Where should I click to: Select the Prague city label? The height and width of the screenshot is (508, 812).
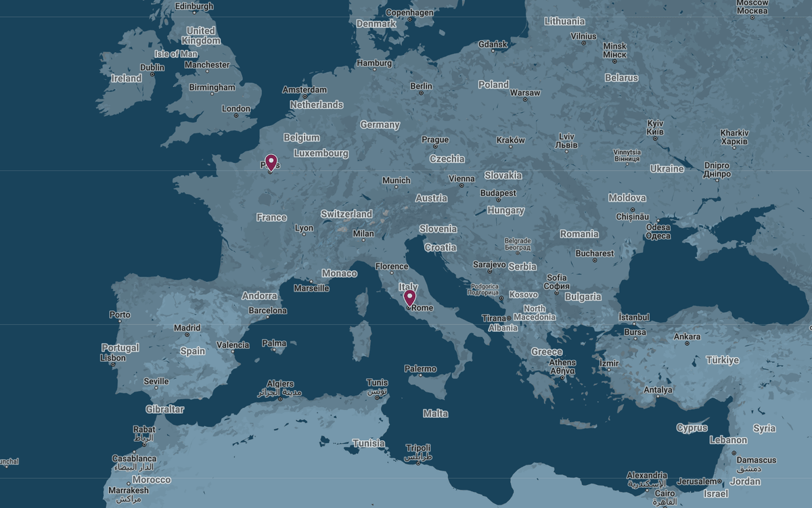tap(435, 140)
